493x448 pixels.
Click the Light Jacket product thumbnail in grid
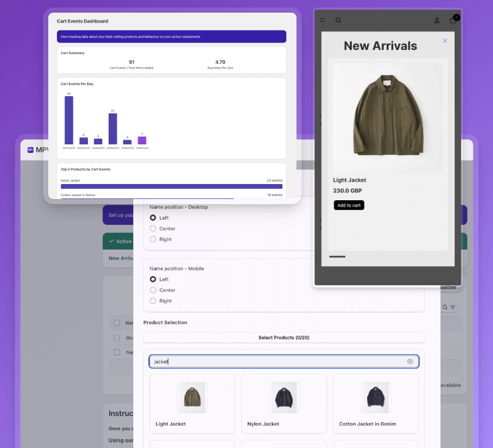click(x=192, y=397)
